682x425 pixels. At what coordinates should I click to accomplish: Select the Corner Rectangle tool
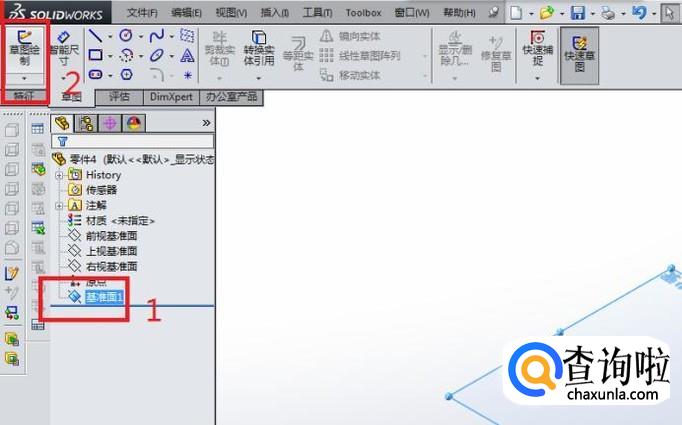[95, 55]
